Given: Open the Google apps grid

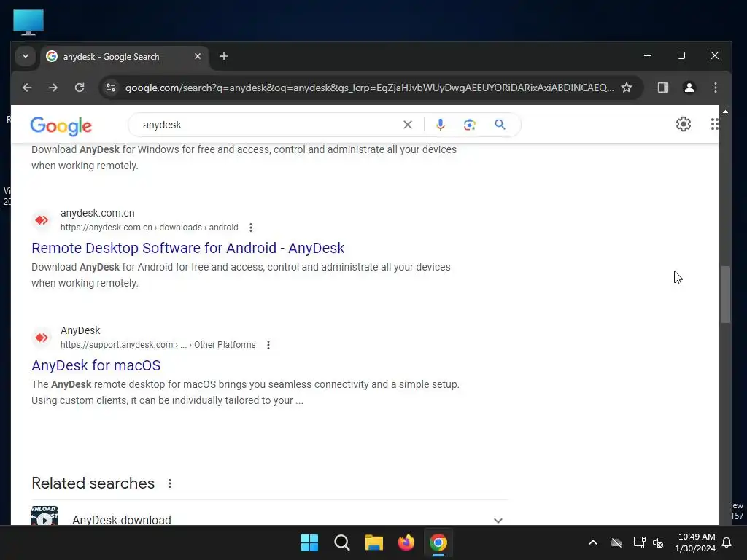Looking at the screenshot, I should click(714, 124).
